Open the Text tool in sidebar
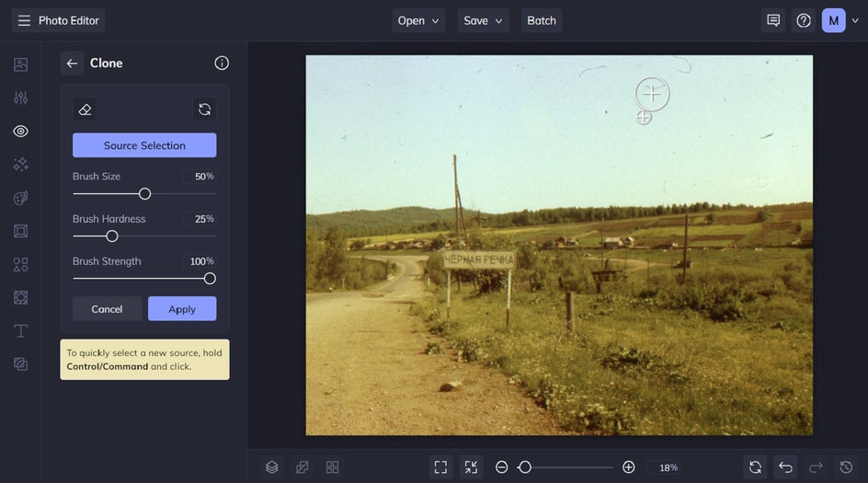The image size is (868, 483). tap(20, 330)
